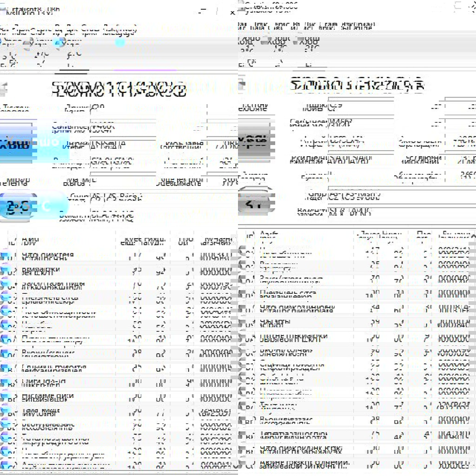Open the Файл menu in left window
Screen dimensions: 476x476
click(x=4, y=29)
